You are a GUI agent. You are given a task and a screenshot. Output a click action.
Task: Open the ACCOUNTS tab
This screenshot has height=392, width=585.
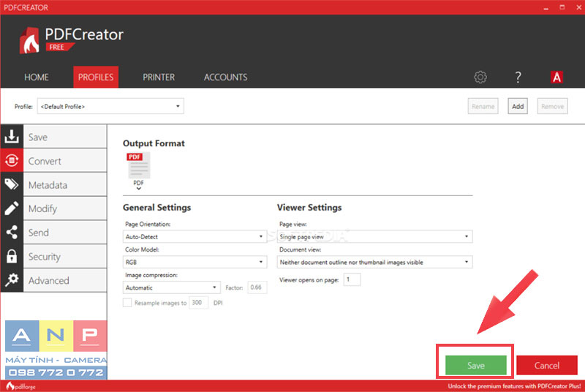tap(225, 78)
